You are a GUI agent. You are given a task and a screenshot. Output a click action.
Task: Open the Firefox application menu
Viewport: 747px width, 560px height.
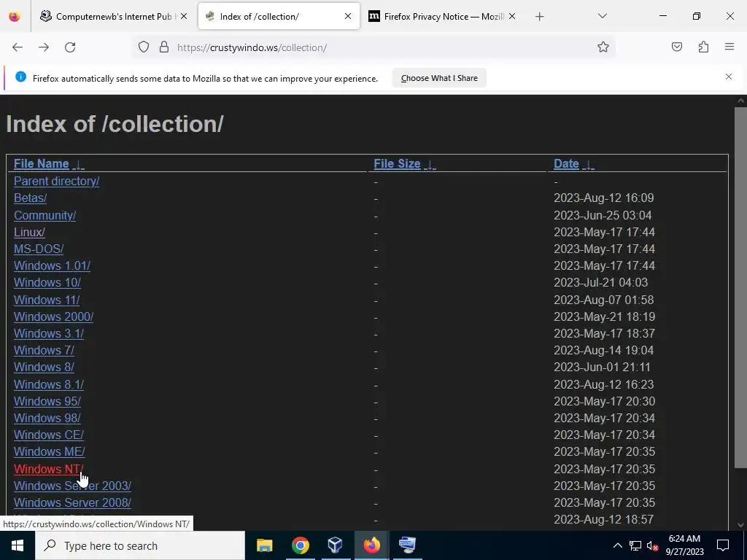pos(729,47)
